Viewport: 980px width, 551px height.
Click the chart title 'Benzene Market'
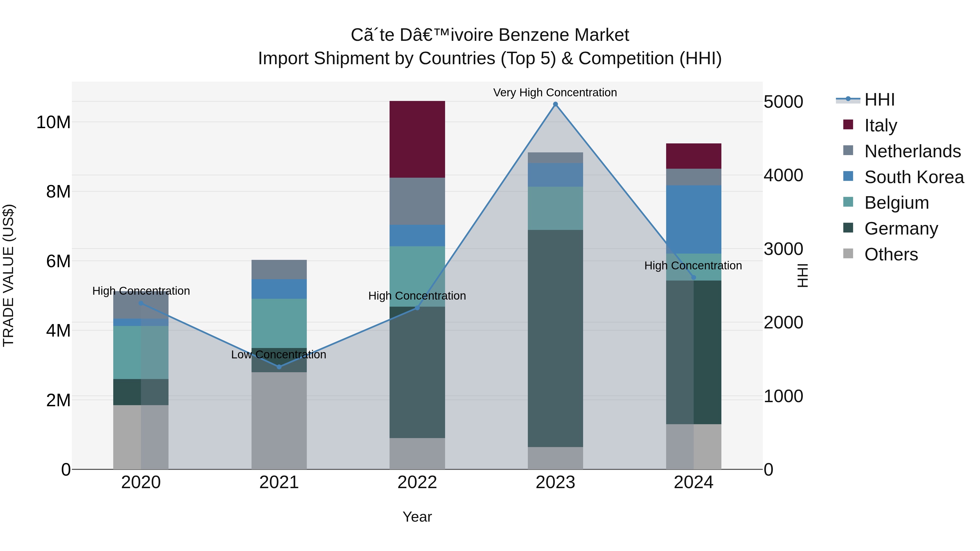pyautogui.click(x=564, y=35)
